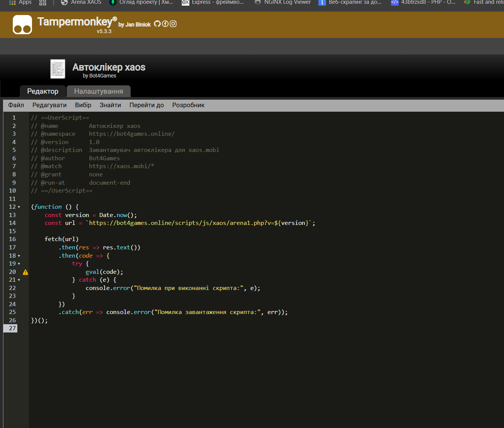Click the 'https://bot4games.online/' namespace text
This screenshot has width=504, height=428.
click(x=132, y=134)
